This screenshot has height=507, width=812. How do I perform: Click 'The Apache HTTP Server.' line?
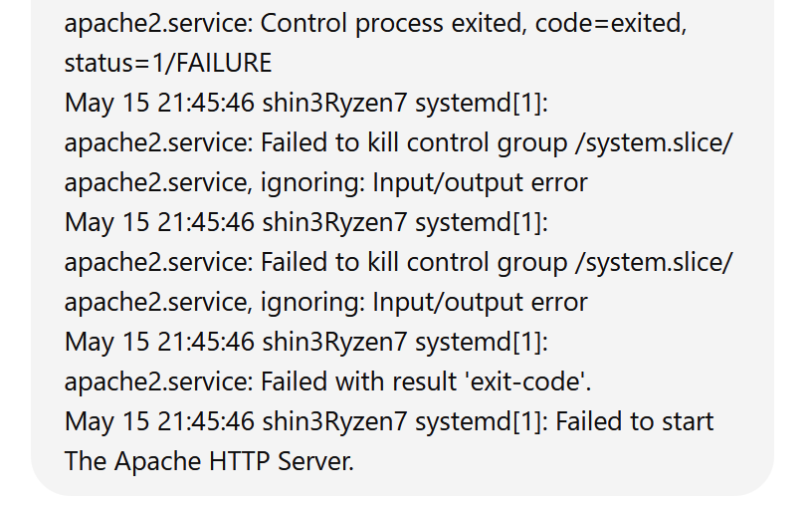click(209, 461)
